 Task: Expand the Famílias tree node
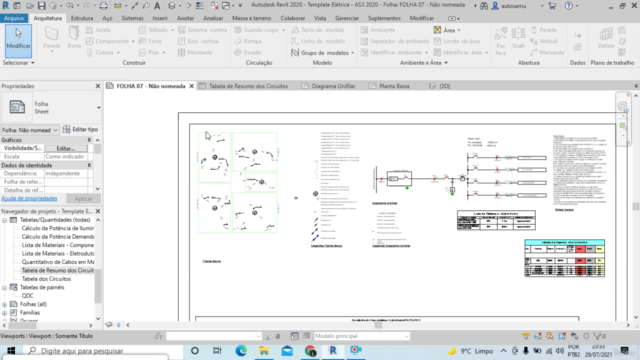(4, 313)
